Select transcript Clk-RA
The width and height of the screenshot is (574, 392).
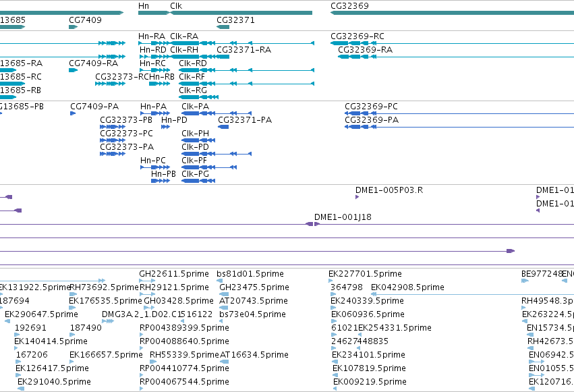tap(184, 36)
